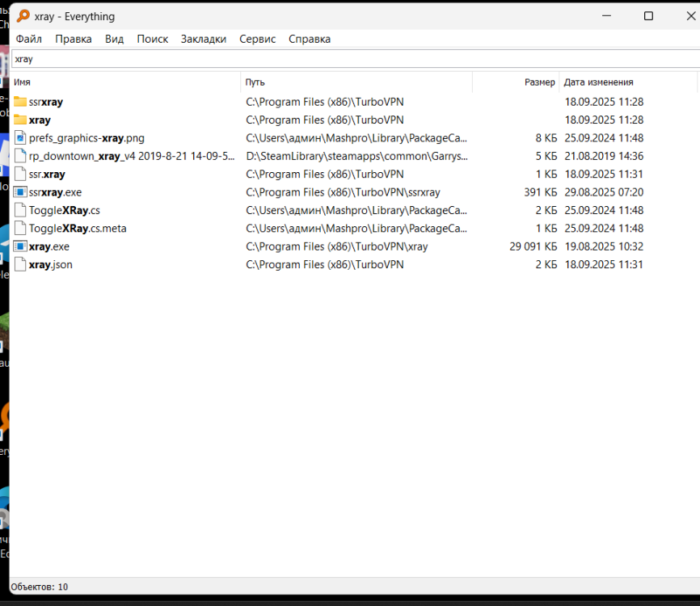Select file name xray.json

pyautogui.click(x=50, y=265)
